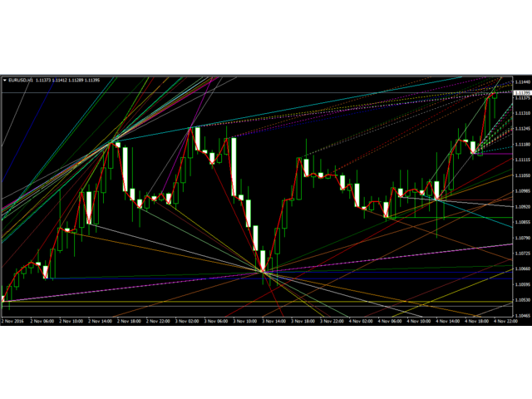Click the 1.10855 price axis label
532x399 pixels.
[x=523, y=222]
